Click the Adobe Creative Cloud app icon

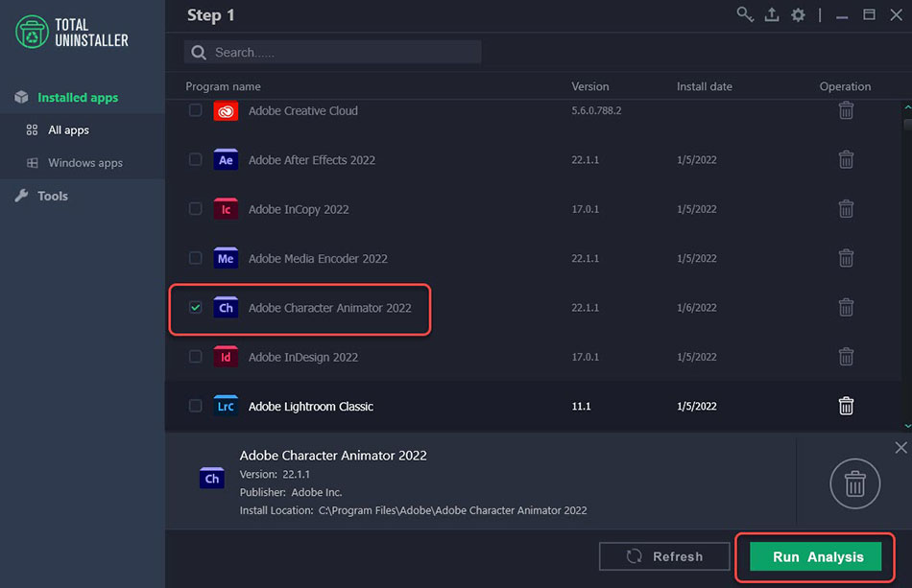tap(226, 110)
